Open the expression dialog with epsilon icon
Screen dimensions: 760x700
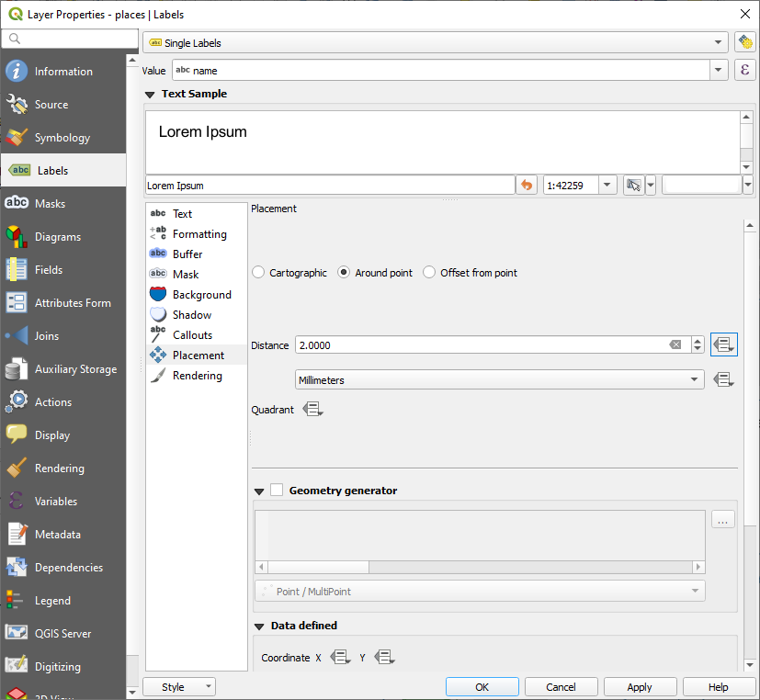744,70
